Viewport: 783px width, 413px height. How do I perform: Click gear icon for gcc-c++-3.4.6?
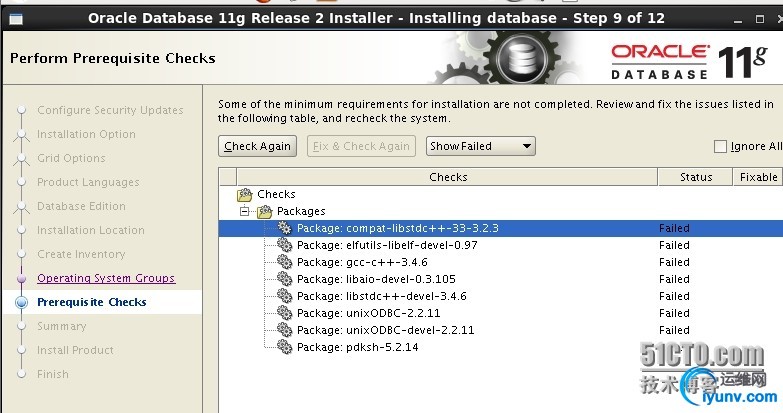point(285,262)
